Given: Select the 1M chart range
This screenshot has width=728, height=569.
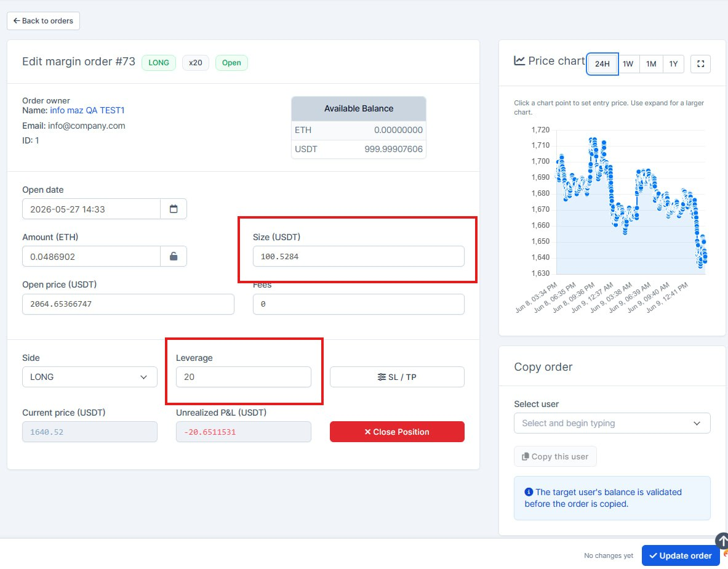Looking at the screenshot, I should (x=652, y=63).
